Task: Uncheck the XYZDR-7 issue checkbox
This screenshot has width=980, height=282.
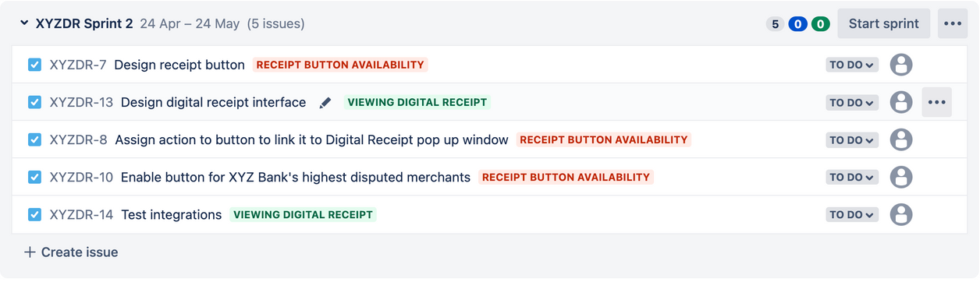Action: pos(34,65)
